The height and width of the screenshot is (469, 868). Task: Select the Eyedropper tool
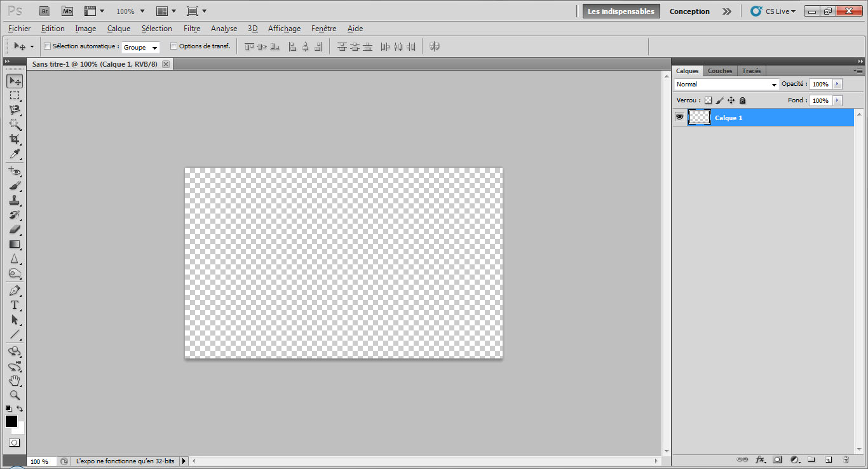14,154
